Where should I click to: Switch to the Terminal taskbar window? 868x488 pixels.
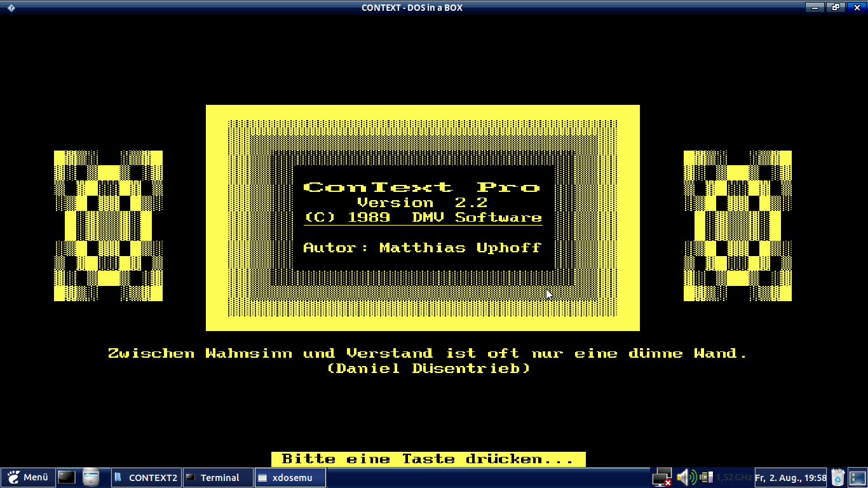point(219,477)
